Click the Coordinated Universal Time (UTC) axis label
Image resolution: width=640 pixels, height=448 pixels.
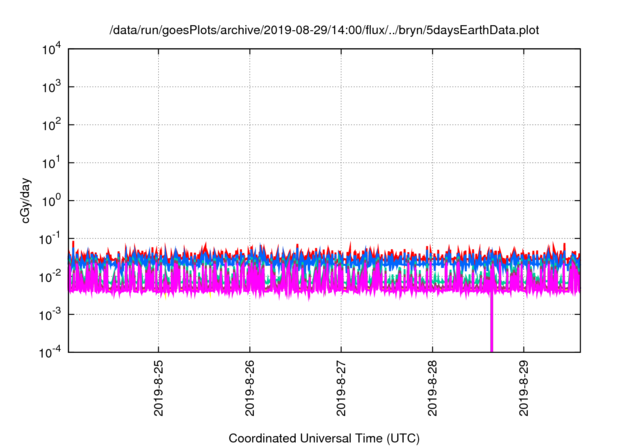coord(325,438)
